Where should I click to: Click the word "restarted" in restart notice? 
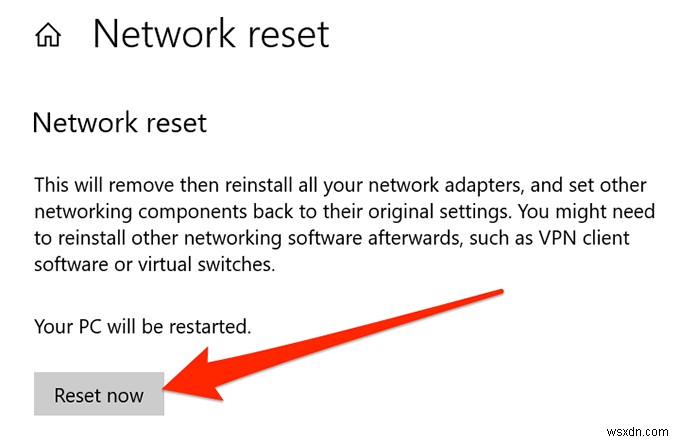(x=213, y=327)
